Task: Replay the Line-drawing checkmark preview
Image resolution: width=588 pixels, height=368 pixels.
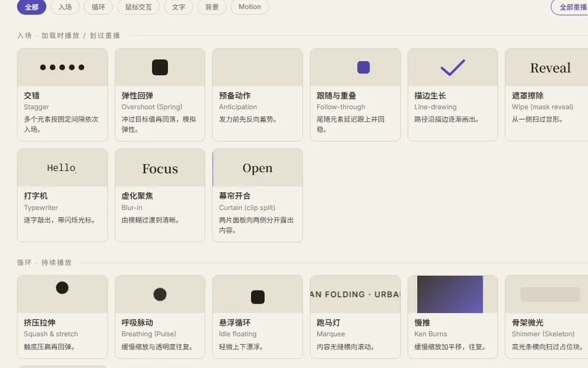Action: pyautogui.click(x=453, y=67)
